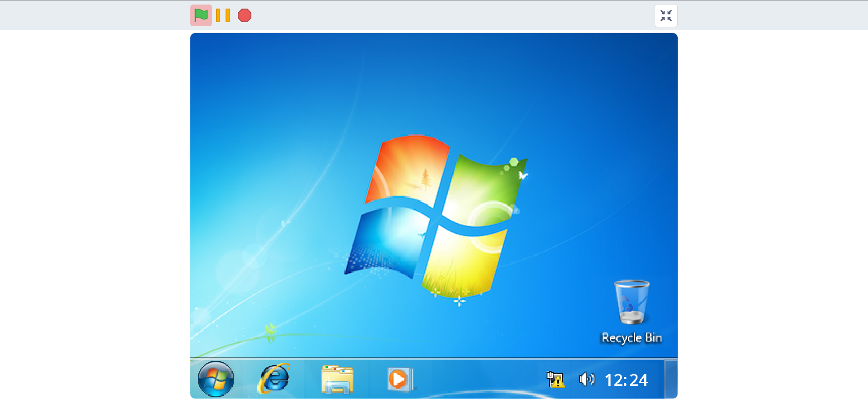Open the Windows Start orb
Screen dimensions: 868x404
216,379
